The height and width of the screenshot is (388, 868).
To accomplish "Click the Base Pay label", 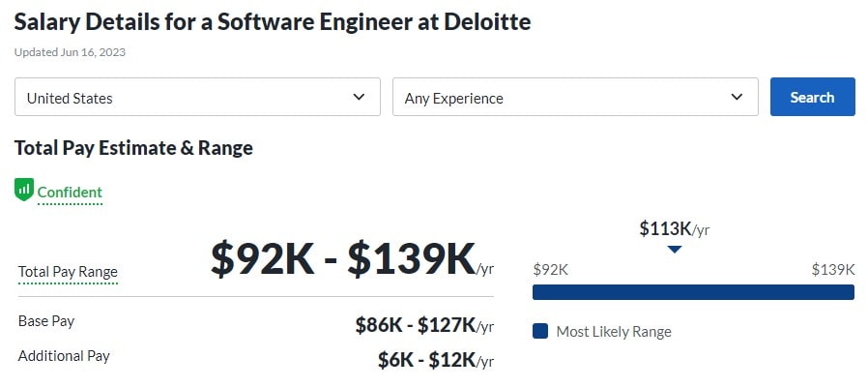I will (x=46, y=321).
